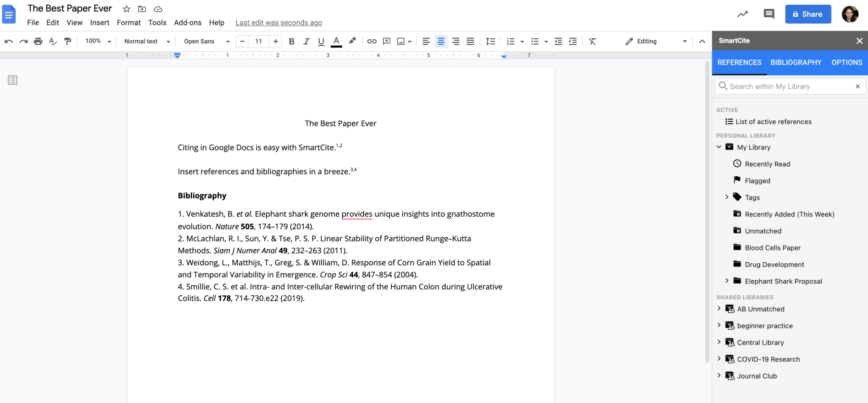Expand the Tags section in My Library
The height and width of the screenshot is (403, 868).
click(727, 197)
